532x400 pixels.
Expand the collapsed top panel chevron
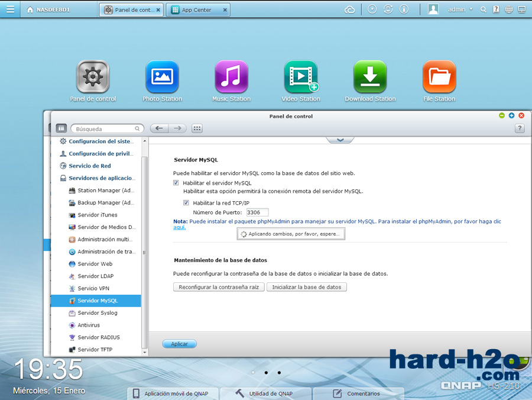click(x=340, y=140)
